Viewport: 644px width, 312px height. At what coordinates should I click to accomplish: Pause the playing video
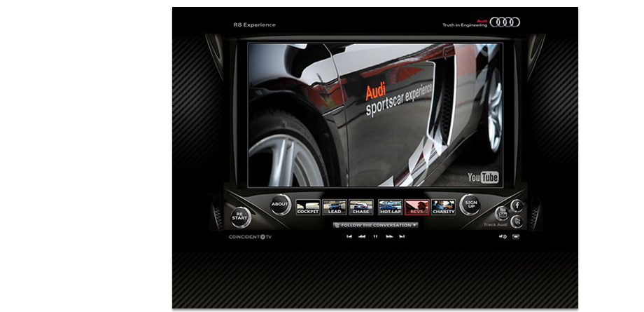375,236
